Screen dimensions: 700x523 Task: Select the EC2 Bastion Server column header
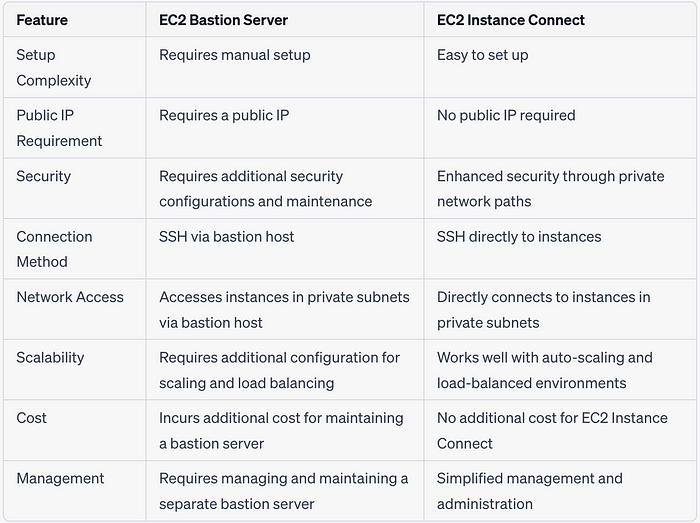(223, 20)
